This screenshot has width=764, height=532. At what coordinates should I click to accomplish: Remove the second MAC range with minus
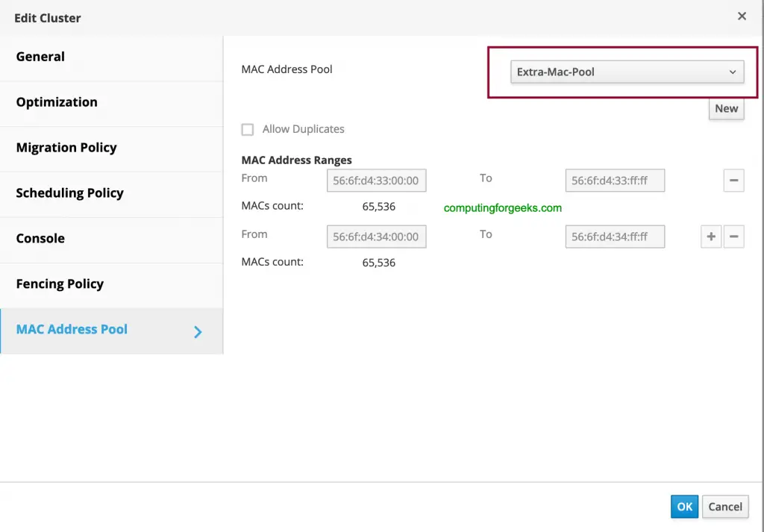(x=734, y=237)
